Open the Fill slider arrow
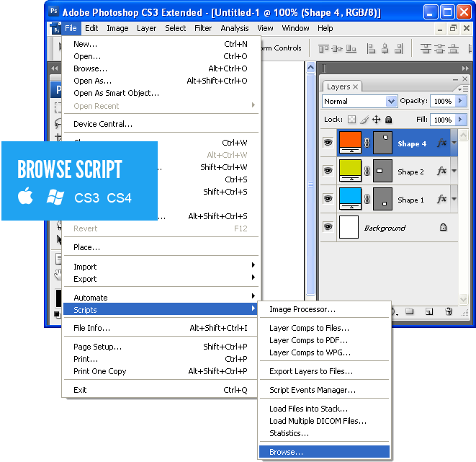Viewport: 476px width, 462px height. tap(461, 120)
